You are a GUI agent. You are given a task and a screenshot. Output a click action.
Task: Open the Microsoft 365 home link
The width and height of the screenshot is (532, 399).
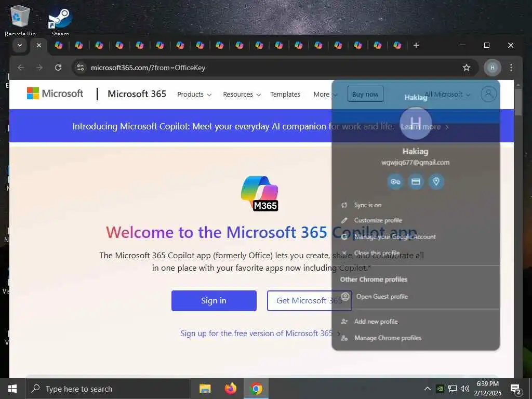coord(137,94)
